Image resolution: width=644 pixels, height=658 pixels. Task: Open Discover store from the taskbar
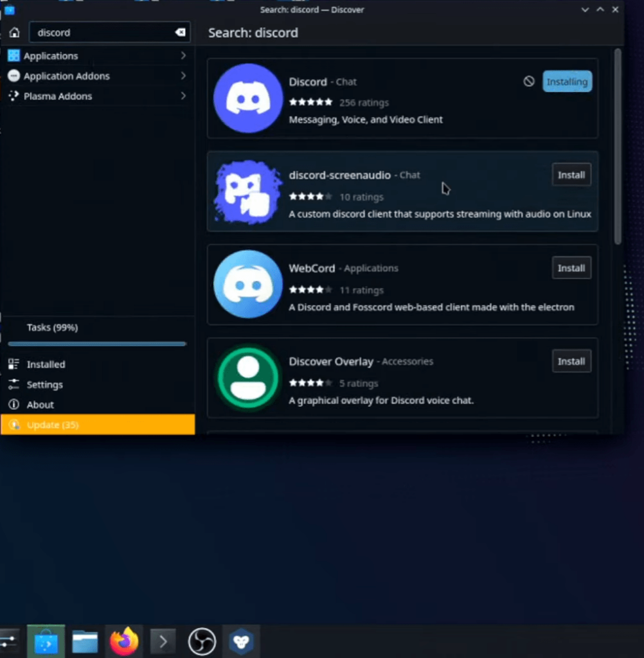pos(46,641)
